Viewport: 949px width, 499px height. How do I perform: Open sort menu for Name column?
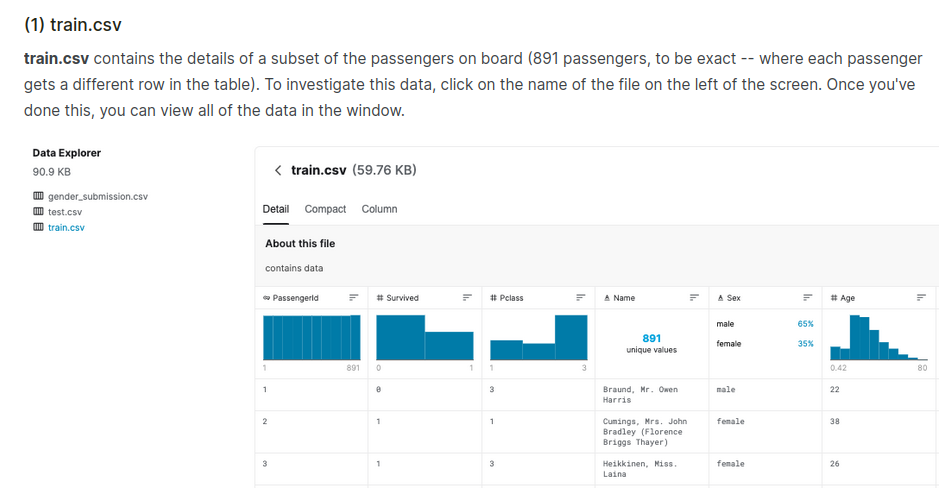[x=694, y=298]
